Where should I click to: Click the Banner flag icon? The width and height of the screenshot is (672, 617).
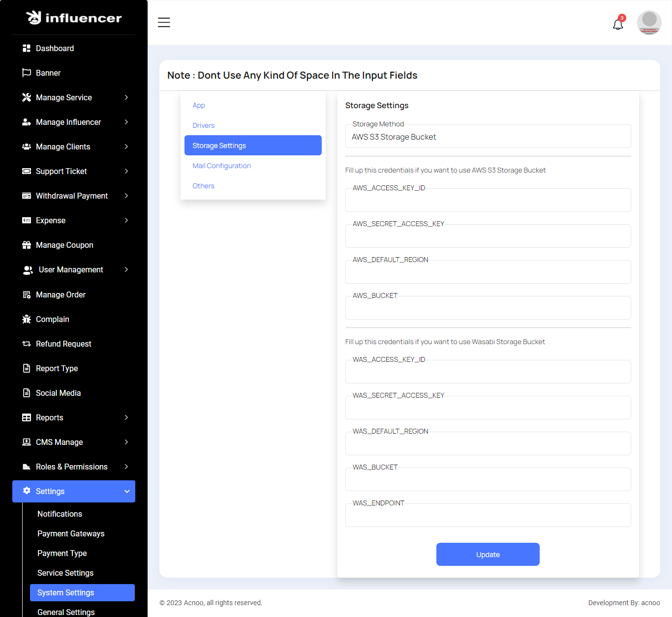click(27, 73)
